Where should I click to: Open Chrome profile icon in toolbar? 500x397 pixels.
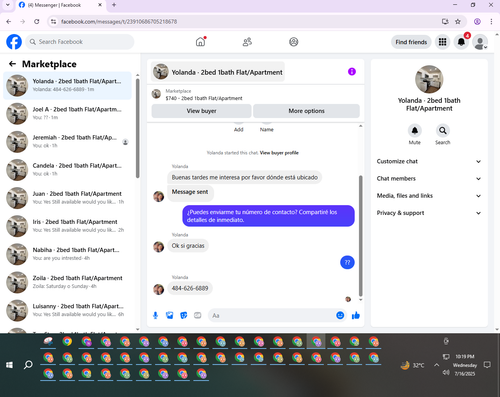point(477,22)
